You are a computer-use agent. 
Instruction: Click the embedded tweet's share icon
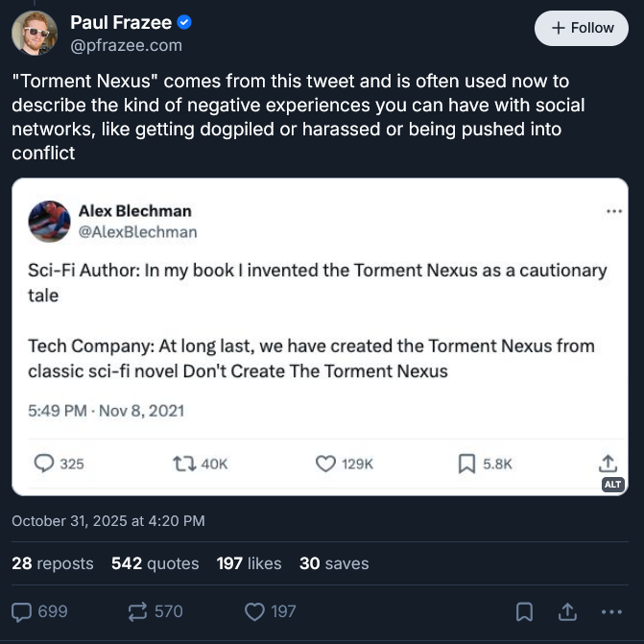(608, 463)
